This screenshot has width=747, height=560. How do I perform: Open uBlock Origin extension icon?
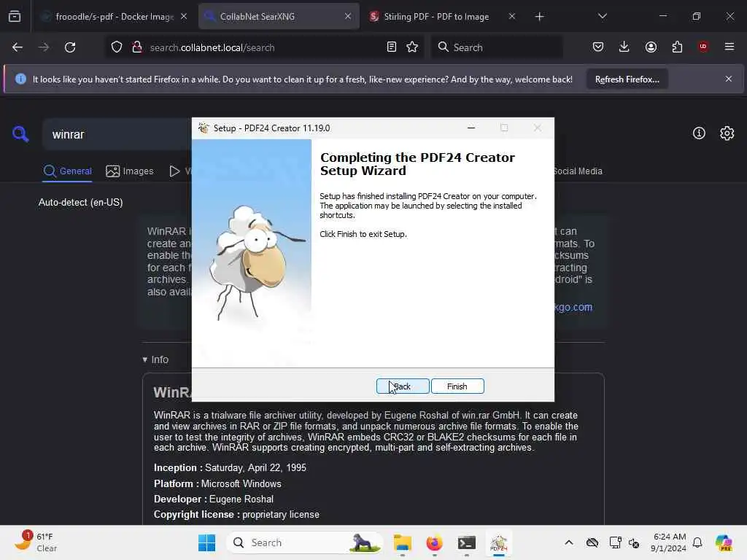pos(703,47)
